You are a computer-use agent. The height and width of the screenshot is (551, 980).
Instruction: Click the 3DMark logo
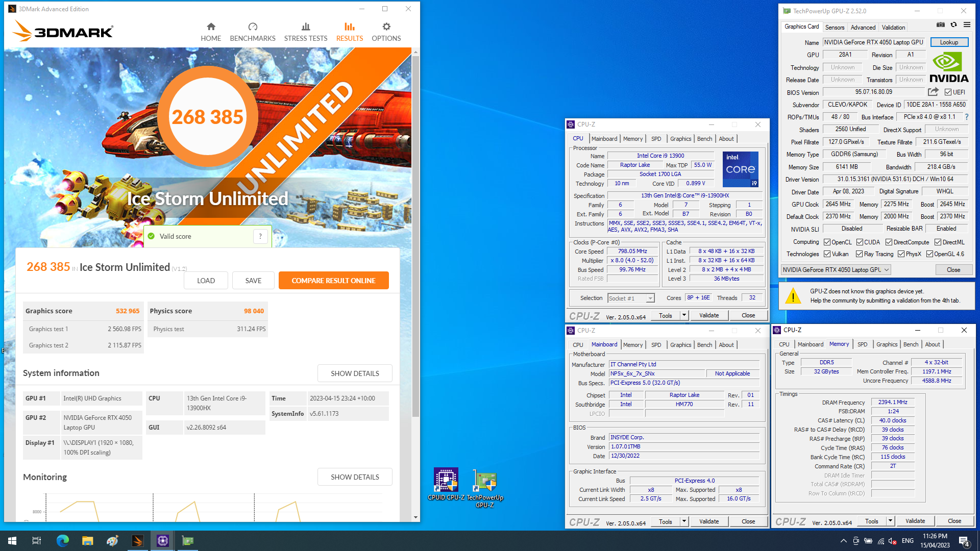click(x=63, y=31)
